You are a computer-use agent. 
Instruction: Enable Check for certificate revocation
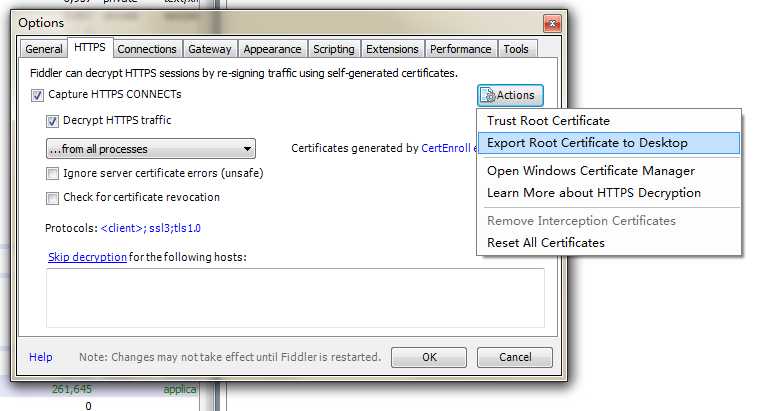coord(52,198)
